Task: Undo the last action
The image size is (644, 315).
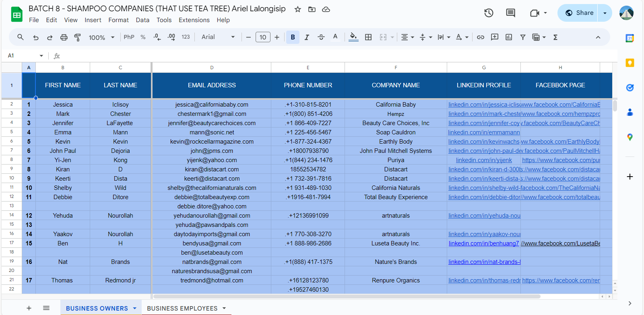Action: click(x=36, y=37)
